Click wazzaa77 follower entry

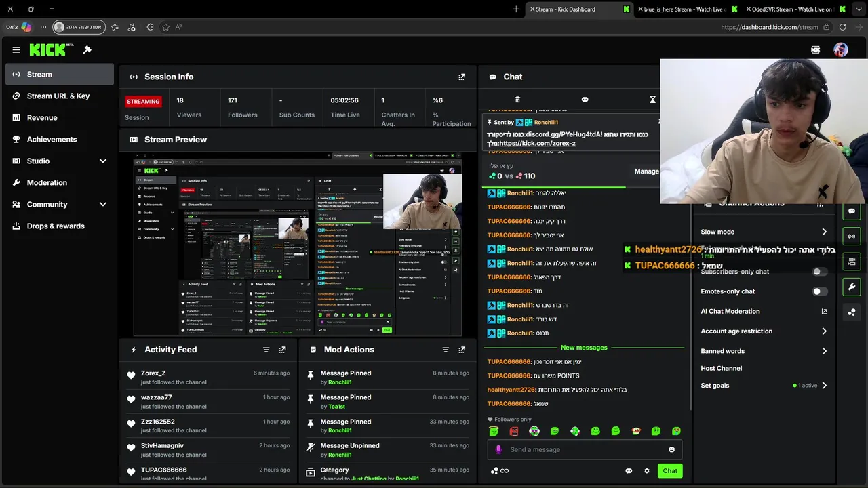tap(208, 401)
